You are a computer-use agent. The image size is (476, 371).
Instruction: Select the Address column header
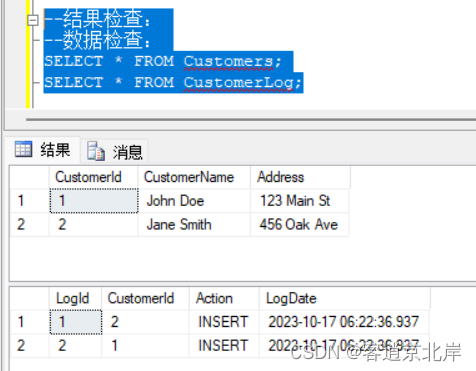click(300, 177)
